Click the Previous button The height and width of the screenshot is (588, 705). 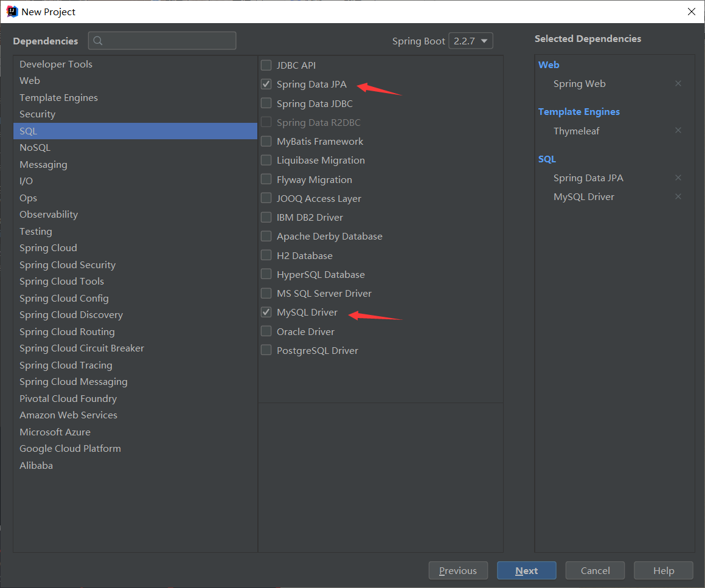point(458,570)
